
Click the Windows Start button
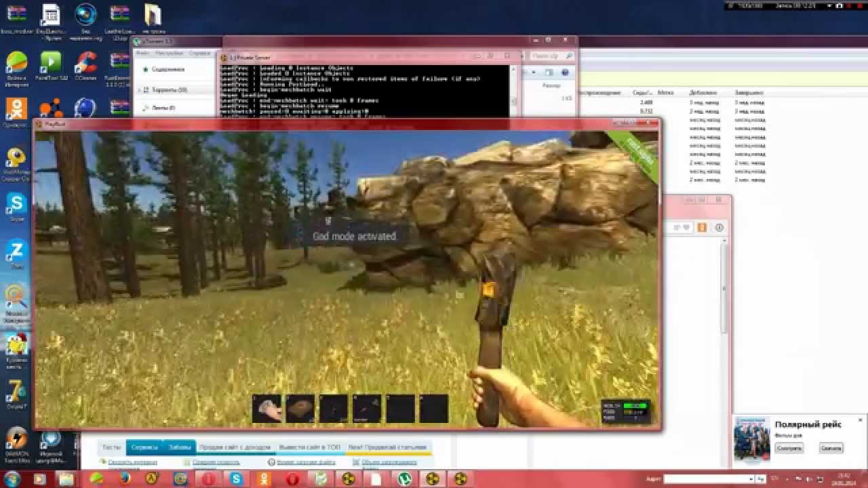point(14,479)
